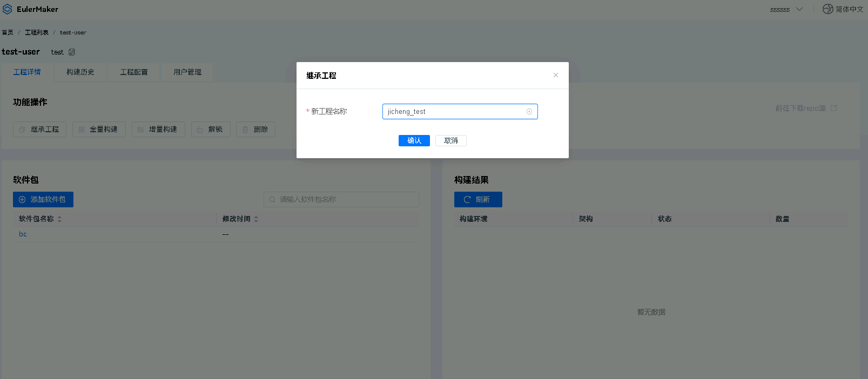Go to 工程列表 in breadcrumb

coord(37,32)
